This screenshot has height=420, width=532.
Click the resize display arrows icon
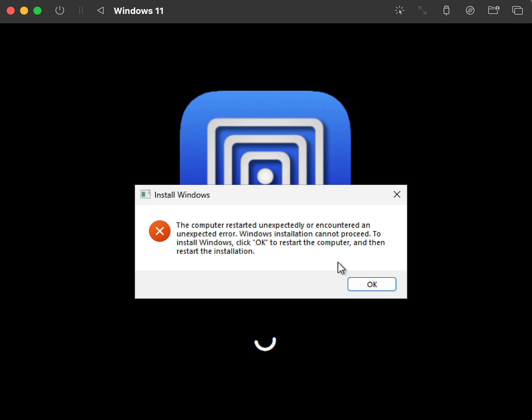423,11
